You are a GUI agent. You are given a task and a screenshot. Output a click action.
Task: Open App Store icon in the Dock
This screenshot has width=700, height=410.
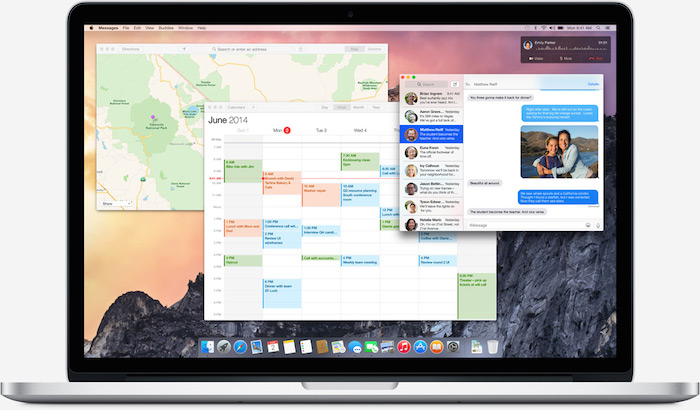pyautogui.click(x=420, y=347)
